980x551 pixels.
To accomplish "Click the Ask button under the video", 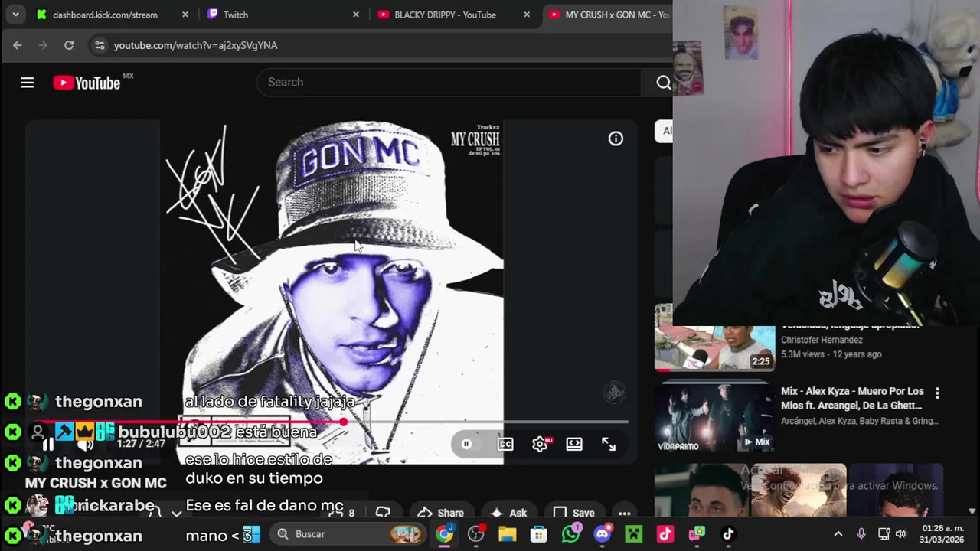I will click(x=509, y=514).
